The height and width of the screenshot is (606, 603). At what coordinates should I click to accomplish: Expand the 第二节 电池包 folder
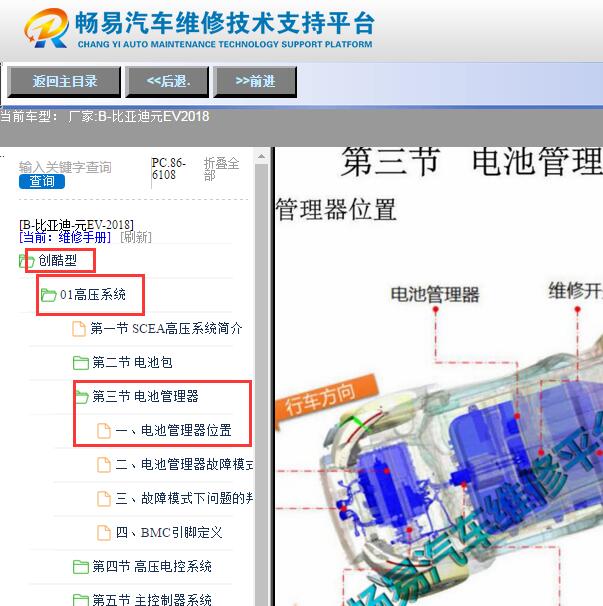point(132,363)
